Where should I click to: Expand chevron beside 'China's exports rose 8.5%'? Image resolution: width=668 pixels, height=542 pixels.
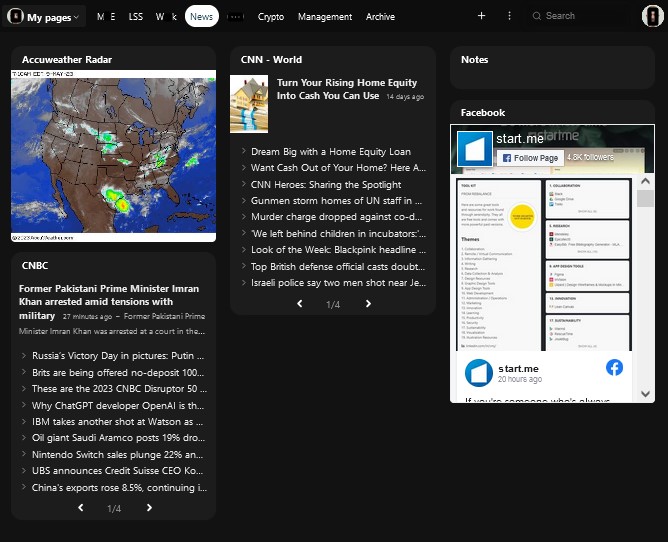coord(24,487)
